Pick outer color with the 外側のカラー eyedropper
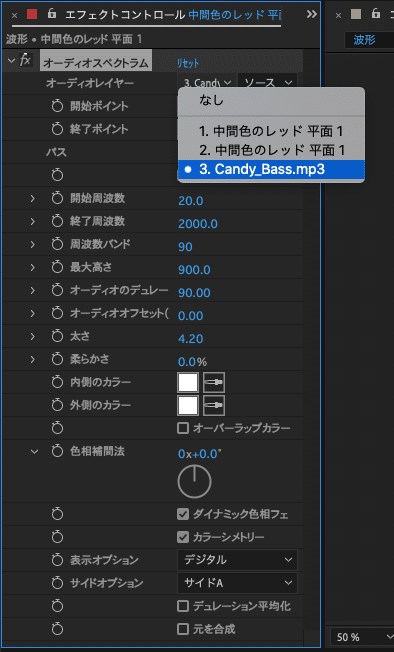Screen dimensions: 394x652 point(214,405)
